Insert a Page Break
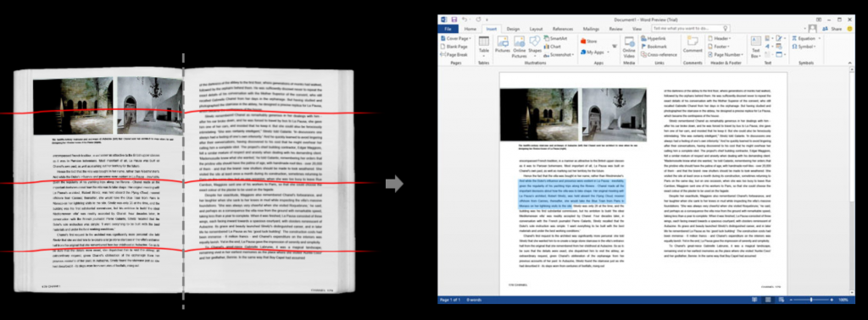Image resolution: width=868 pixels, height=320 pixels. [x=454, y=55]
